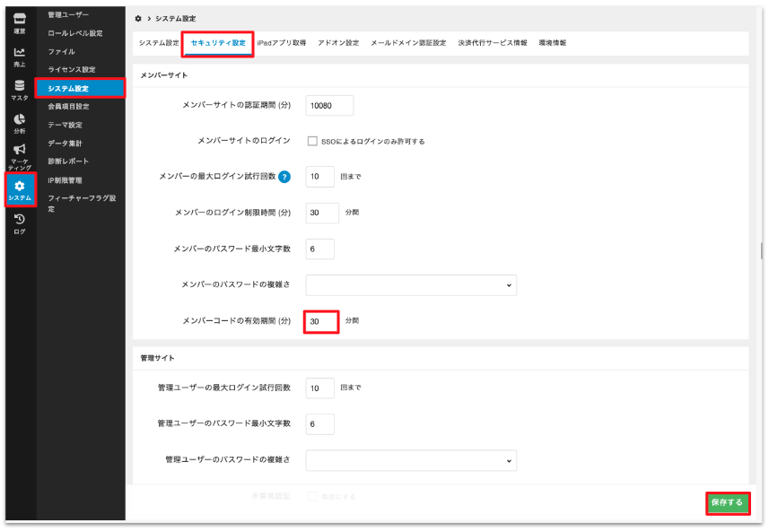Open the 分析 pie chart icon
The image size is (769, 532).
pyautogui.click(x=19, y=122)
